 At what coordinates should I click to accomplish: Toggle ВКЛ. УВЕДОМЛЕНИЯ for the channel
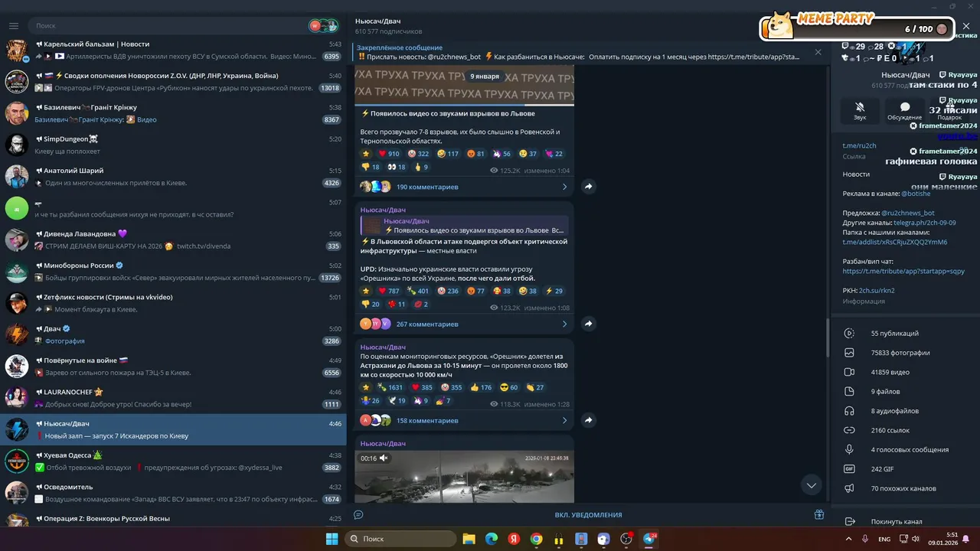(x=588, y=515)
